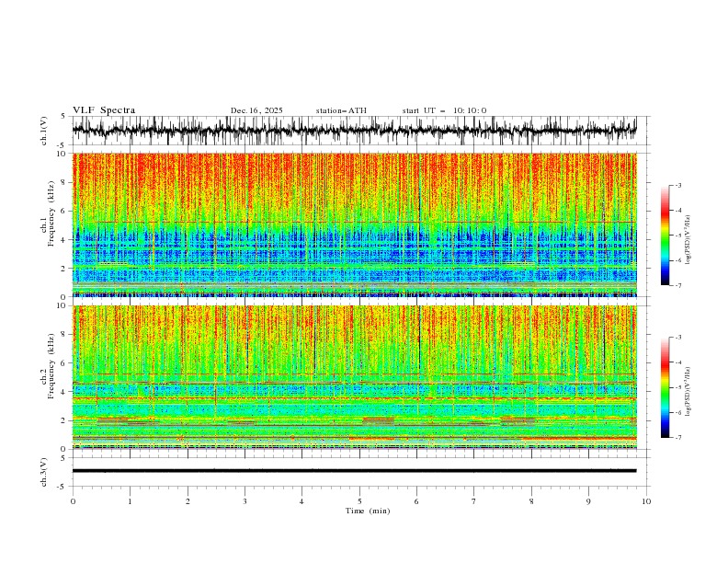Click the "Time (min)" axis label
The width and height of the screenshot is (728, 563).
(x=368, y=511)
